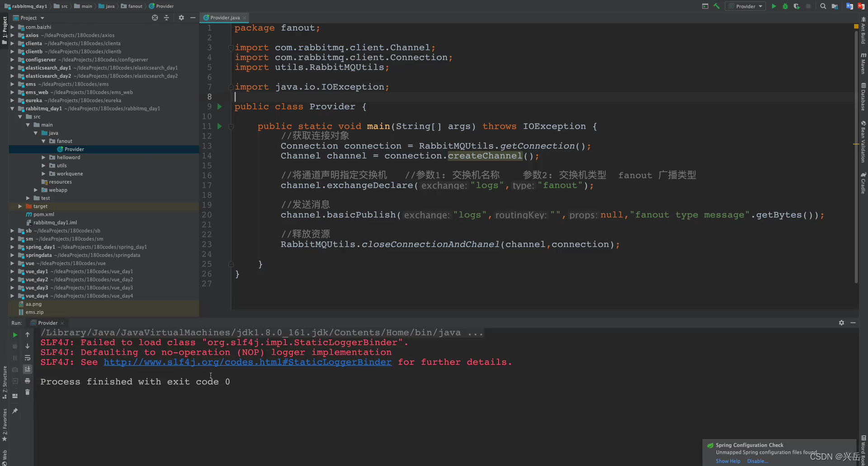Viewport: 868px width, 466px height.
Task: Open Project panel settings gear
Action: pyautogui.click(x=181, y=18)
